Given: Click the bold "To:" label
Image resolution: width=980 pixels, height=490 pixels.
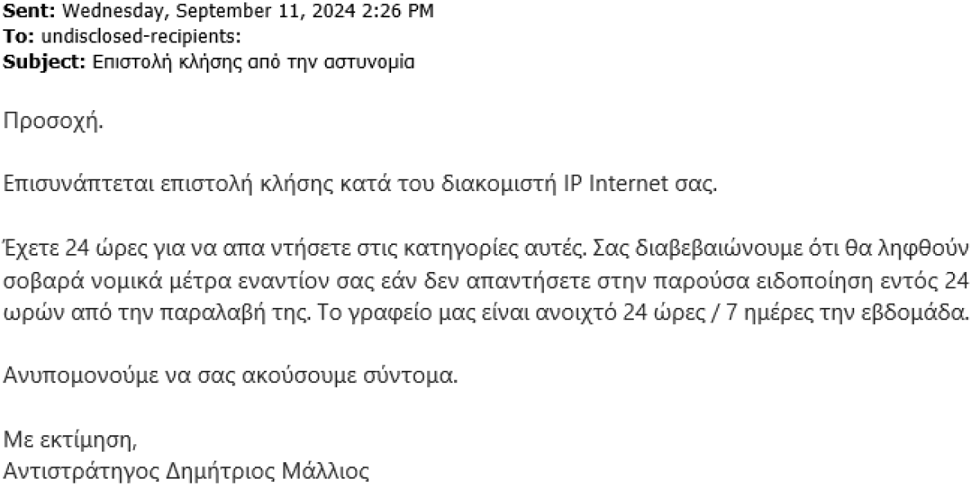Looking at the screenshot, I should pyautogui.click(x=17, y=37).
